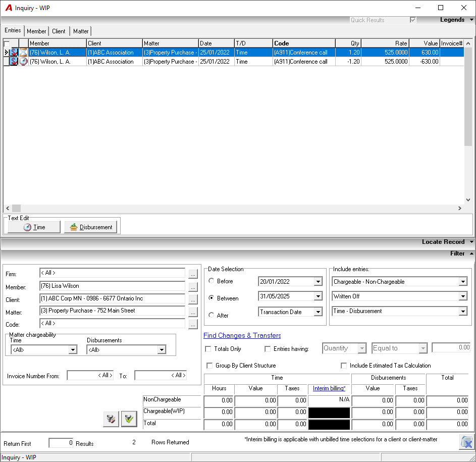Check Include Estimated Tax Calculation
The image size is (476, 462).
pos(344,366)
